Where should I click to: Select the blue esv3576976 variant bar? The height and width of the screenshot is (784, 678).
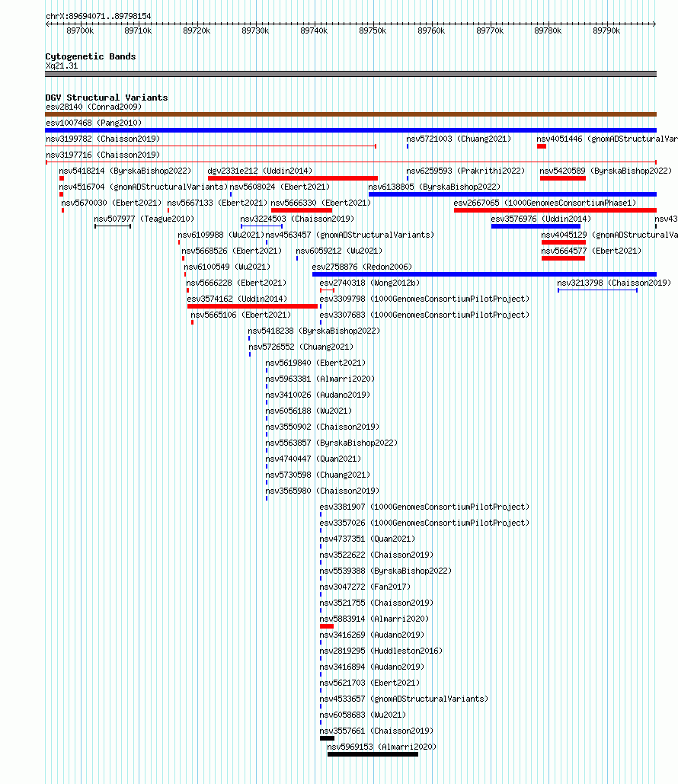coord(536,226)
